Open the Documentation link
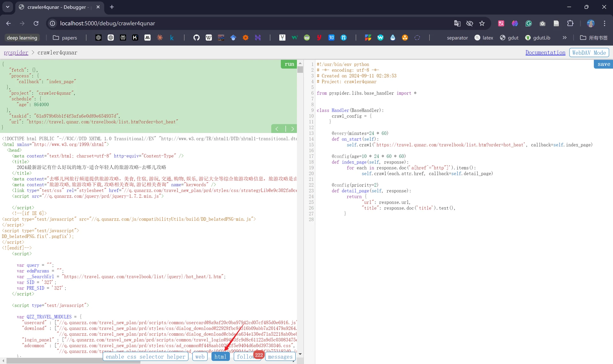The width and height of the screenshot is (613, 364). (545, 53)
